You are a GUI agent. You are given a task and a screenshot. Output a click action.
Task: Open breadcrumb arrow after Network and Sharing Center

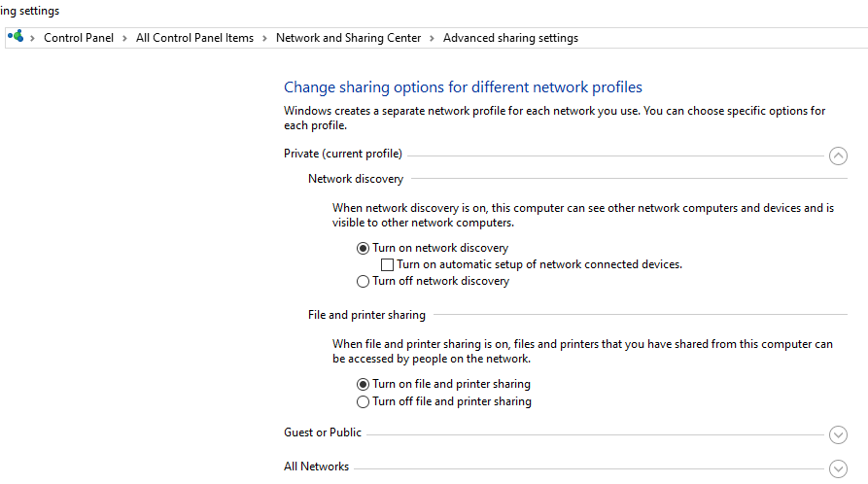click(x=433, y=38)
